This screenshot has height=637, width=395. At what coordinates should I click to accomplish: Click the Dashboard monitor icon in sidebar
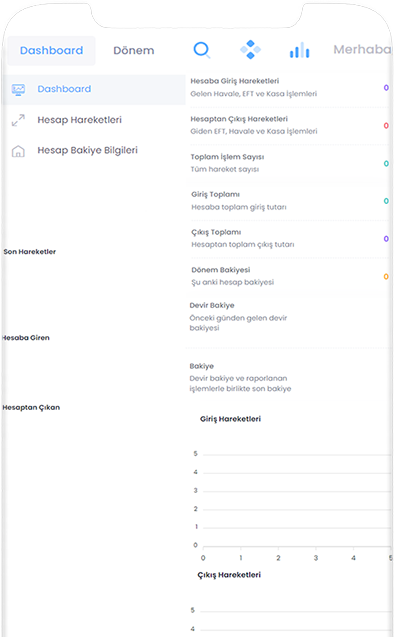click(x=18, y=89)
